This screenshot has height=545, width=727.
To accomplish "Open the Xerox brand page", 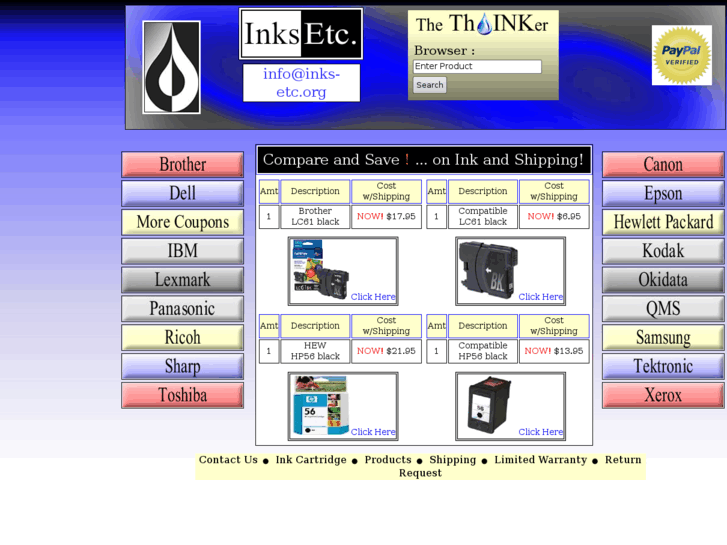I will [663, 395].
